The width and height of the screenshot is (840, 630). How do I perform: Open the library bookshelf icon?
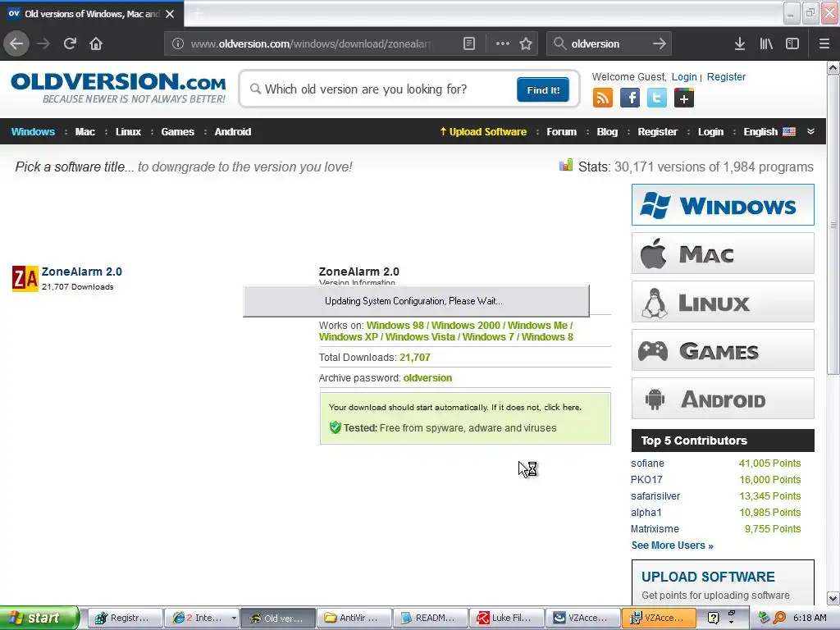tap(766, 43)
